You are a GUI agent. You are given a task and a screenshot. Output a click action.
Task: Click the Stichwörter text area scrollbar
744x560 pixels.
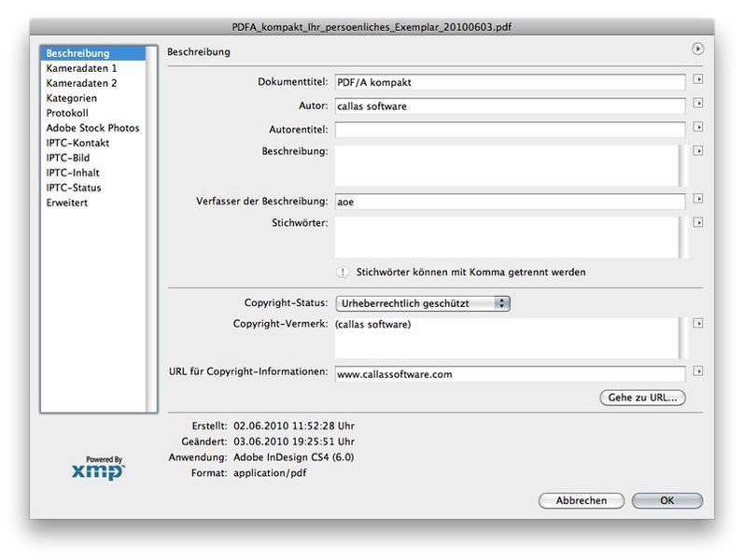coord(683,237)
